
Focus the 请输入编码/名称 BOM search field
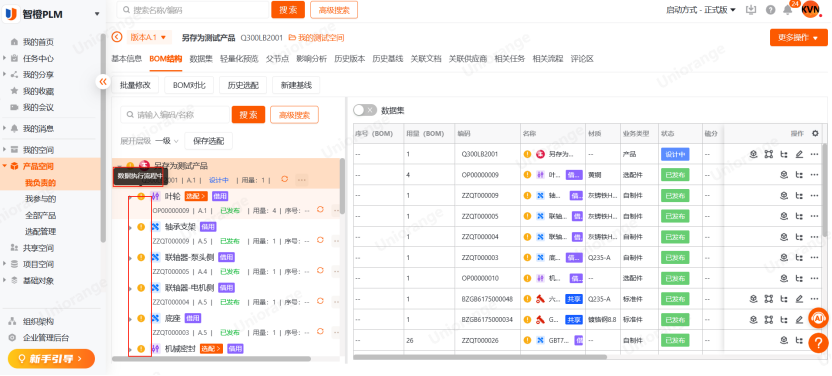pos(175,115)
